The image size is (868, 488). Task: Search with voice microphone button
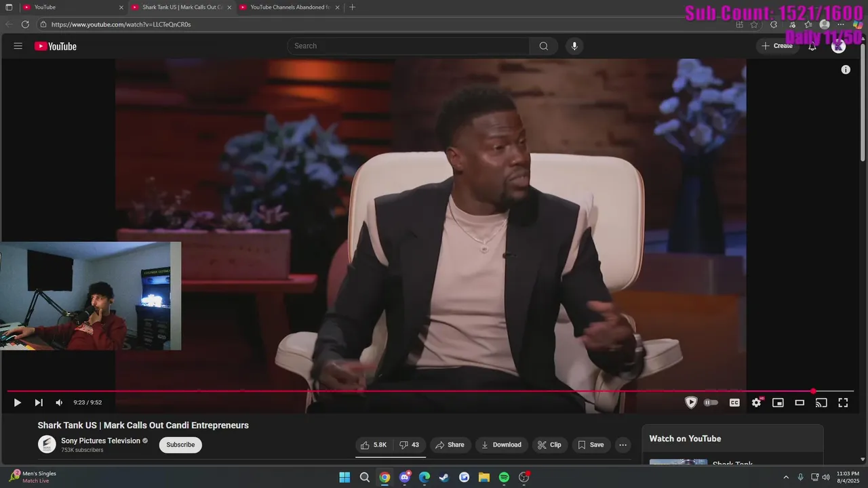[574, 46]
